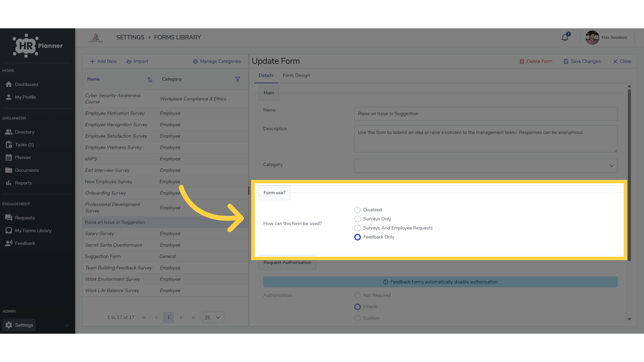Open Tasks (1) in sidebar
This screenshot has height=362, width=644.
coord(19,145)
